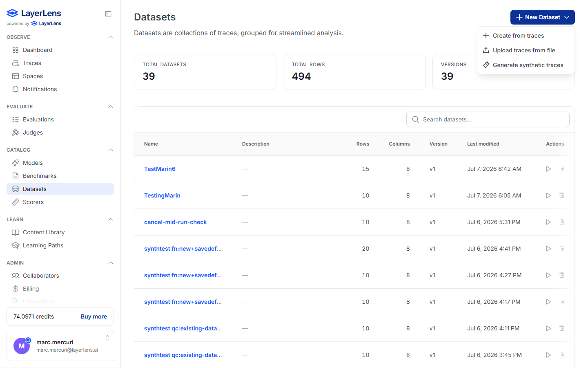The width and height of the screenshot is (588, 368).
Task: Open the TestingMarin dataset link
Action: (162, 195)
